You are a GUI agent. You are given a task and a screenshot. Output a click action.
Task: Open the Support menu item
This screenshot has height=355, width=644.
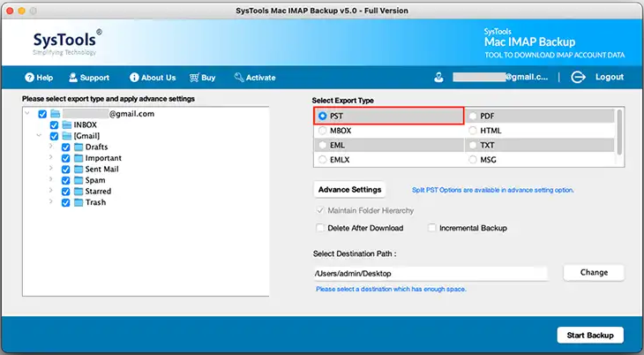click(89, 78)
